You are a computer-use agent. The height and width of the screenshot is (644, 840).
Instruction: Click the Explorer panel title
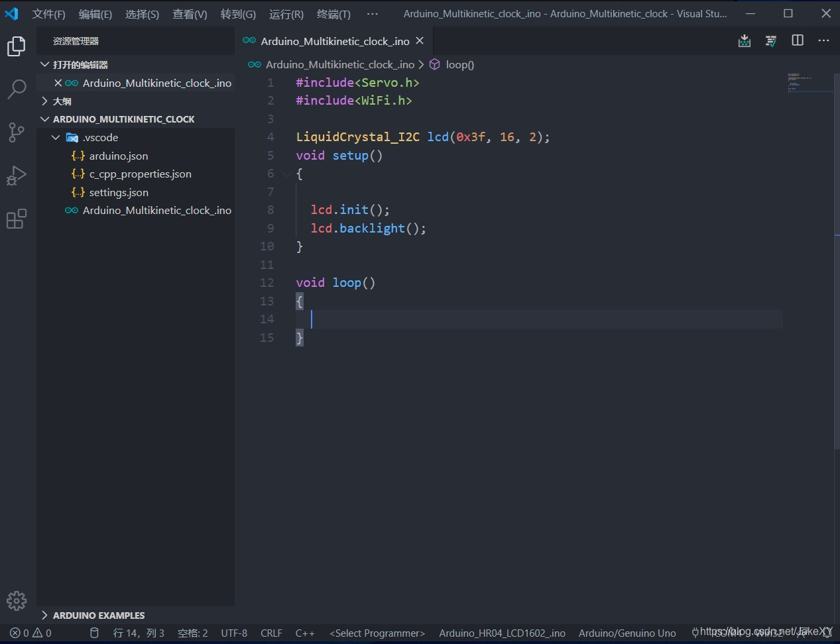pos(76,41)
